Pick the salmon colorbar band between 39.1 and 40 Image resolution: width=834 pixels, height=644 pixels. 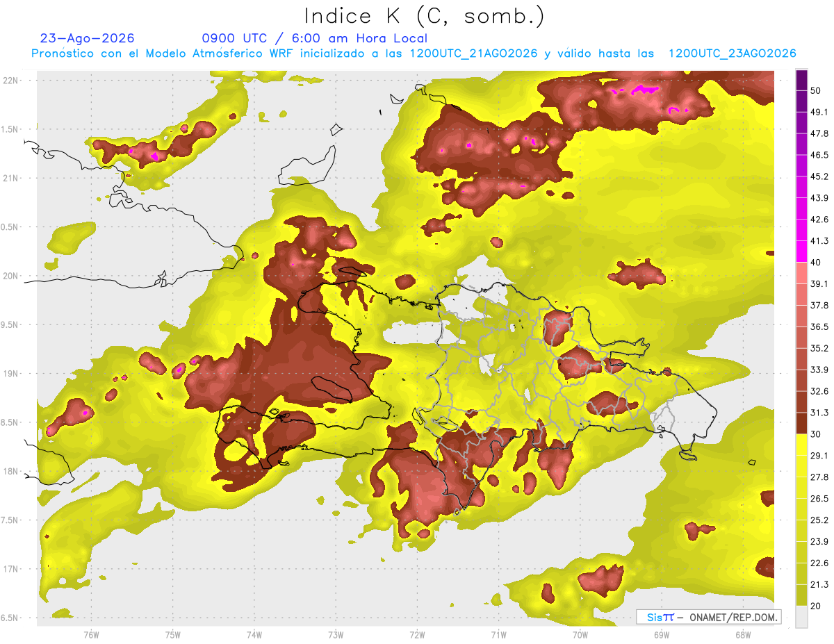coord(801,273)
